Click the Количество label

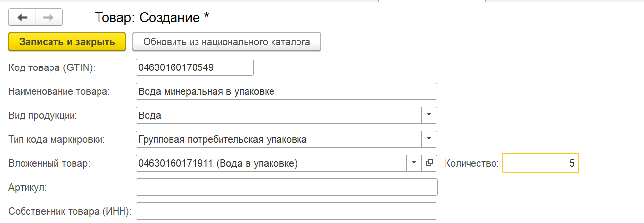(x=471, y=163)
